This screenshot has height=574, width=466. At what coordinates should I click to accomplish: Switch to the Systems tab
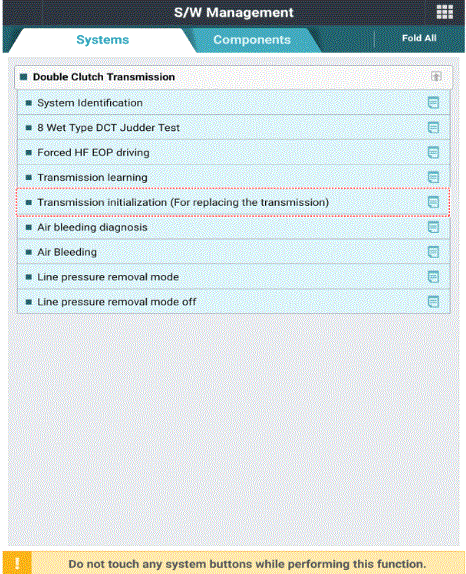(102, 40)
